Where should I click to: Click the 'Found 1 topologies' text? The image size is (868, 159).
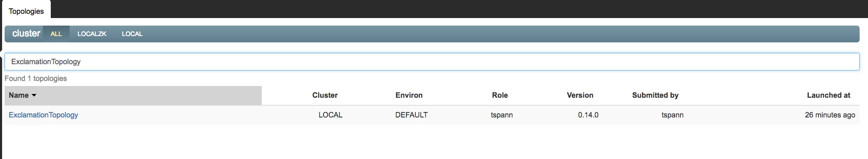pos(36,78)
